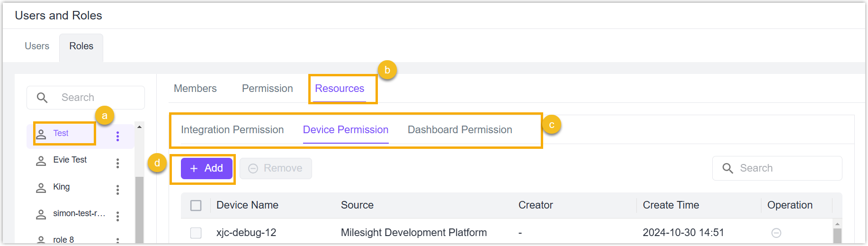Open the Users tab
868x246 pixels.
pyautogui.click(x=37, y=46)
